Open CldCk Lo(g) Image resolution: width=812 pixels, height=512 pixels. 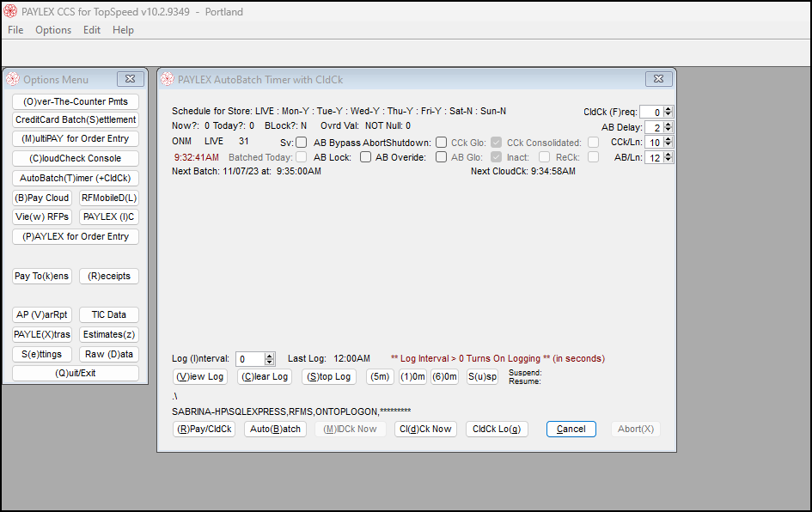498,430
